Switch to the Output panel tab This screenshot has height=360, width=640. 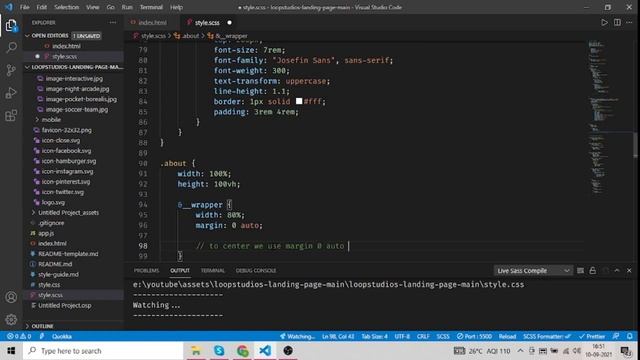pos(180,271)
